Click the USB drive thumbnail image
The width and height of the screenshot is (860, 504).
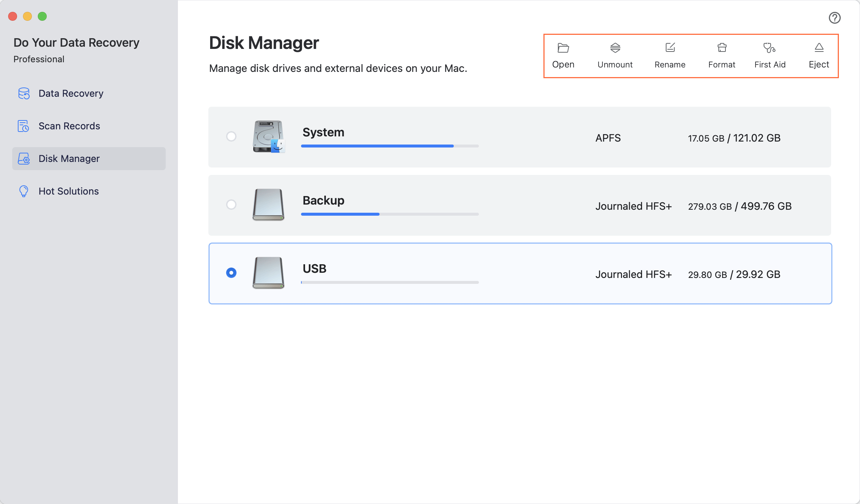(268, 273)
